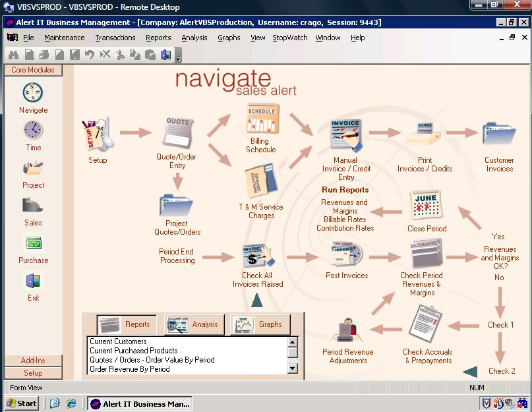532x412 pixels.
Task: Click the Reports button in bottom panel
Action: point(127,325)
